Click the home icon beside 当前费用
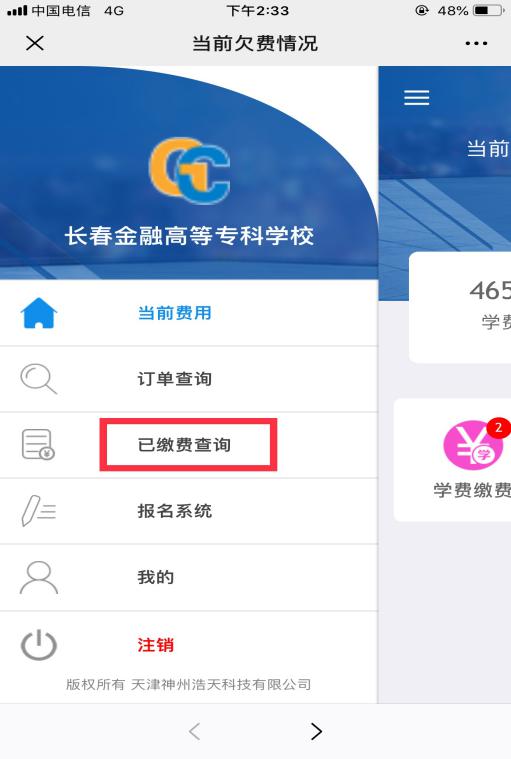 coord(39,313)
